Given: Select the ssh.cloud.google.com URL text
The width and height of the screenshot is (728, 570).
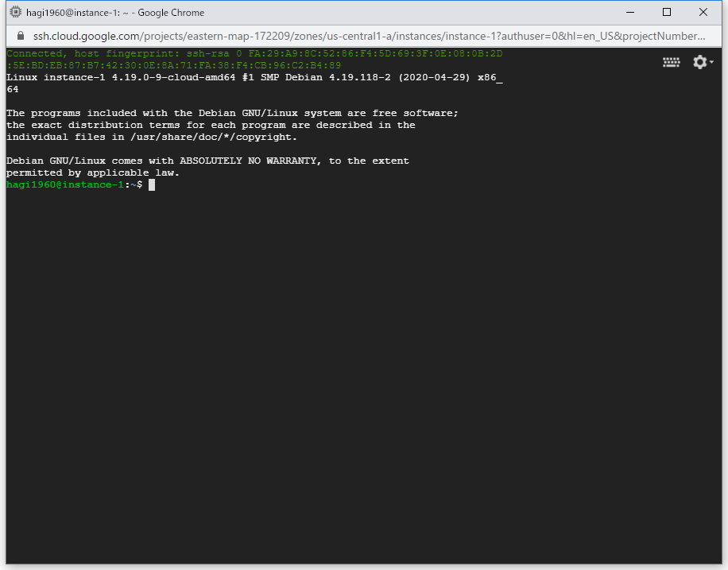Looking at the screenshot, I should click(369, 37).
